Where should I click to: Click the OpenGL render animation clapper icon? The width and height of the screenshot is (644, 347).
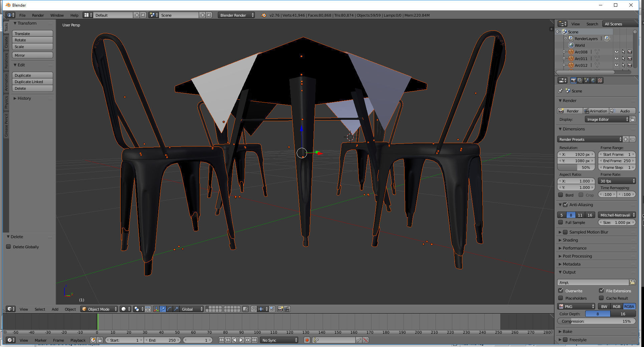coord(287,309)
